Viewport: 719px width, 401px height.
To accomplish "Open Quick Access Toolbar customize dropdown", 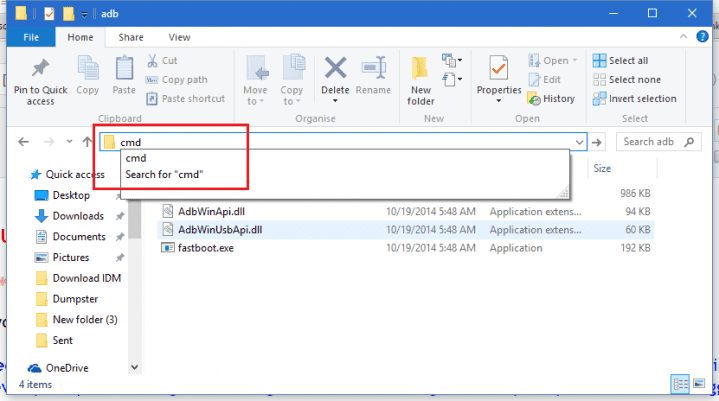I will tap(84, 14).
